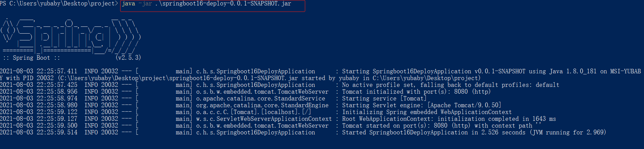
Task: Click the 'Starting service [Tomcat]' message
Action: tap(384, 98)
